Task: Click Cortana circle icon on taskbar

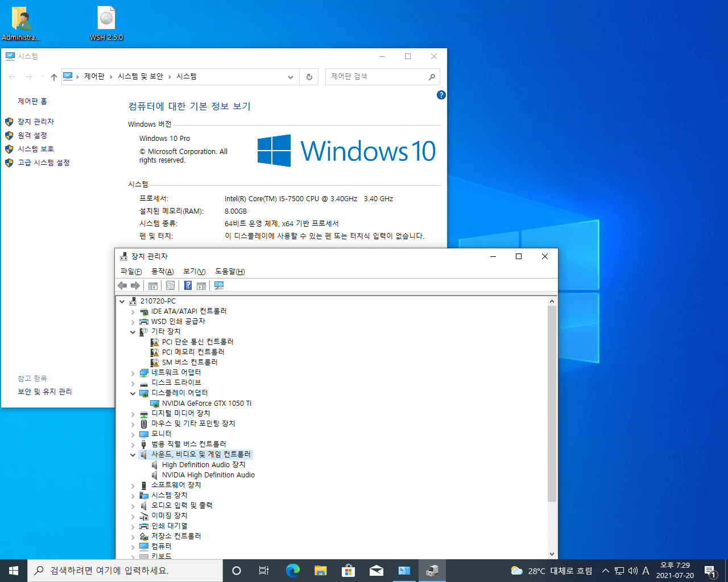Action: click(x=237, y=571)
